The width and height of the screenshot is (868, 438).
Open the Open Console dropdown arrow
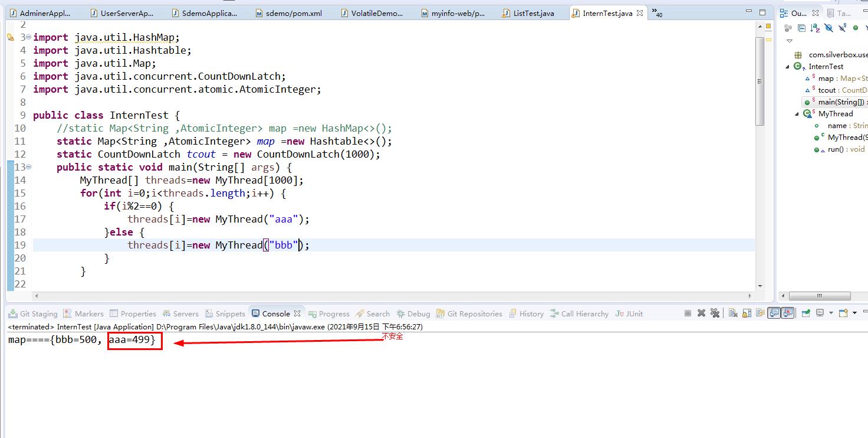pyautogui.click(x=854, y=313)
